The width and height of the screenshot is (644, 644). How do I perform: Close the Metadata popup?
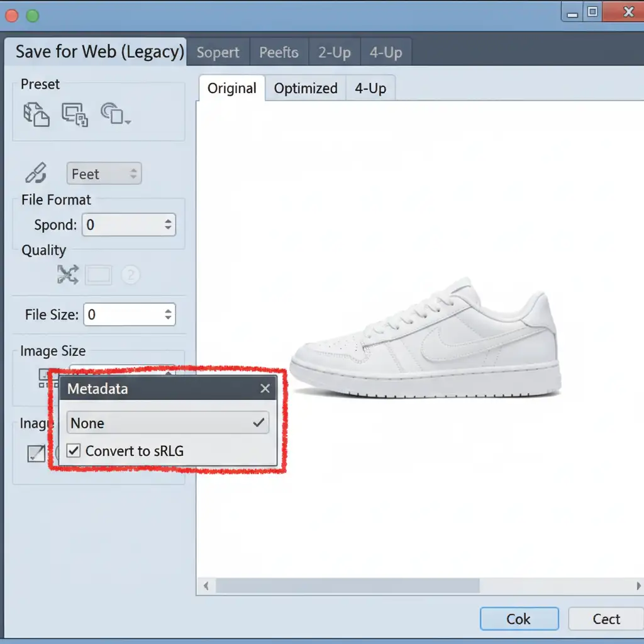265,389
